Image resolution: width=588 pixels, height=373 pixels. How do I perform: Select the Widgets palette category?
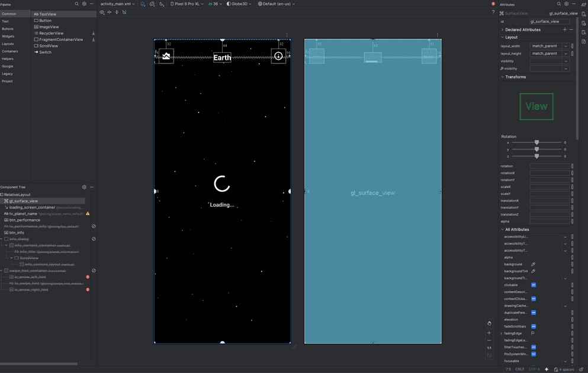tap(8, 36)
